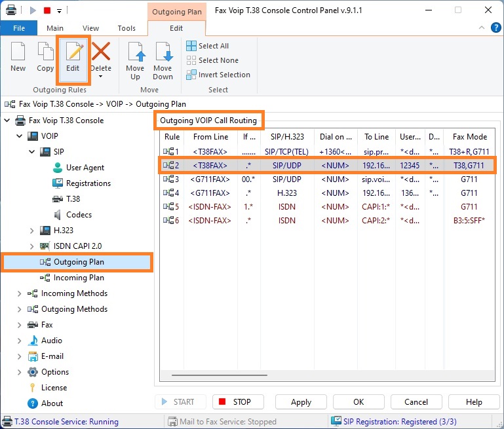Click the red stop square in the quick access toolbar

coord(47,10)
